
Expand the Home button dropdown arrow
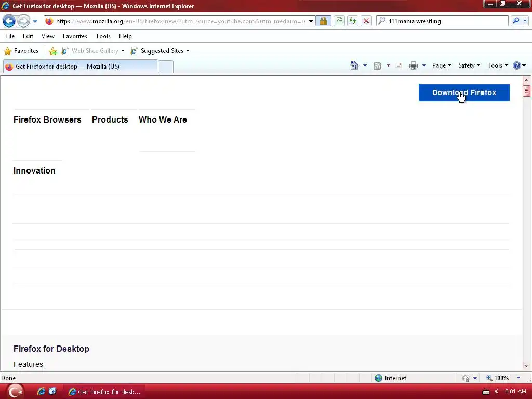click(x=365, y=65)
